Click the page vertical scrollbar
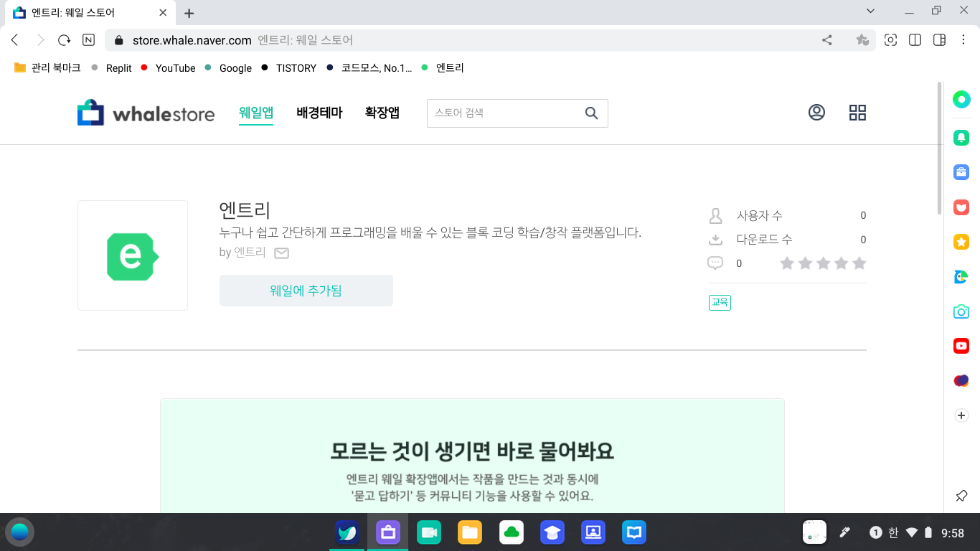 (940, 149)
